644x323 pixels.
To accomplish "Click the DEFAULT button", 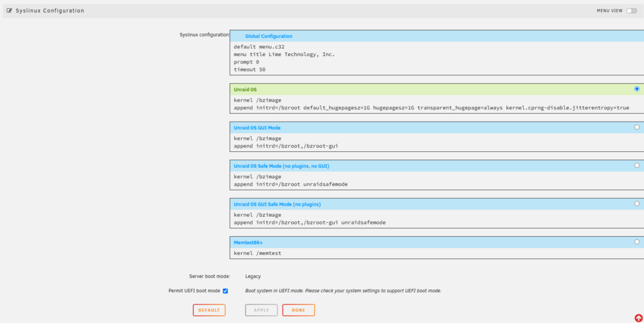I will coord(209,310).
